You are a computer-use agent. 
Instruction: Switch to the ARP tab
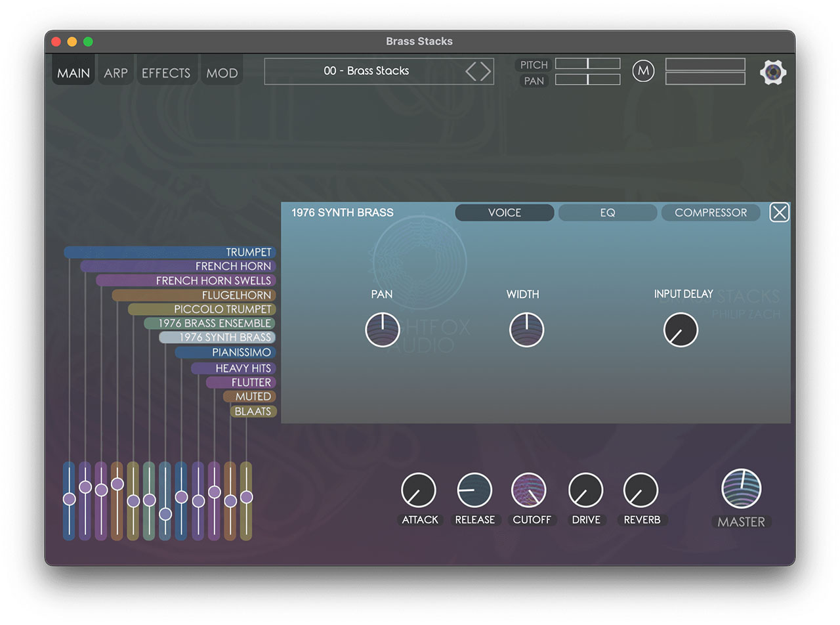tap(115, 73)
